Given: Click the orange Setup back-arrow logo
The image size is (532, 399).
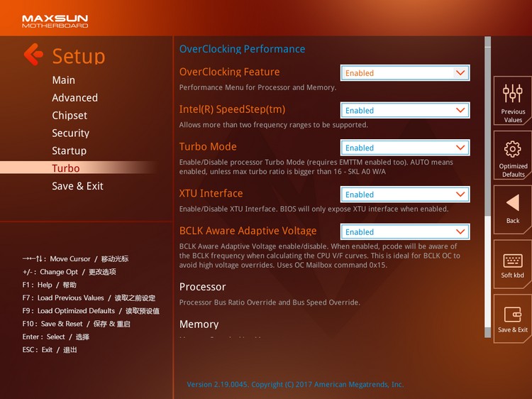Looking at the screenshot, I should 33,55.
